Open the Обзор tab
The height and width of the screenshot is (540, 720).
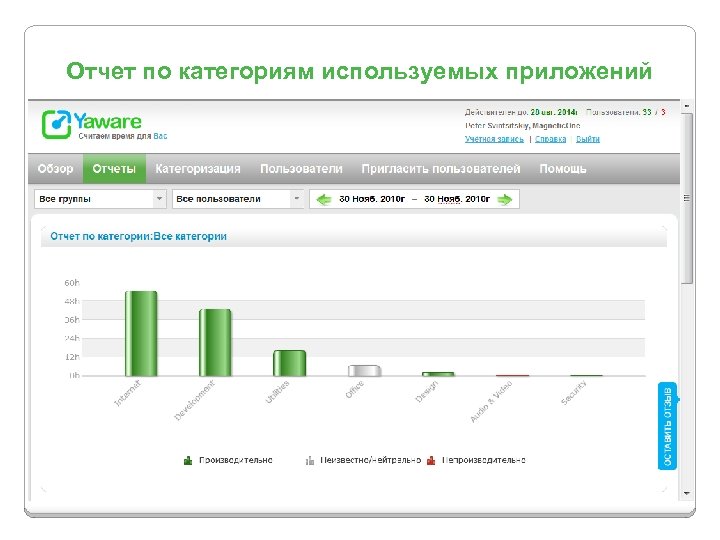pos(55,169)
